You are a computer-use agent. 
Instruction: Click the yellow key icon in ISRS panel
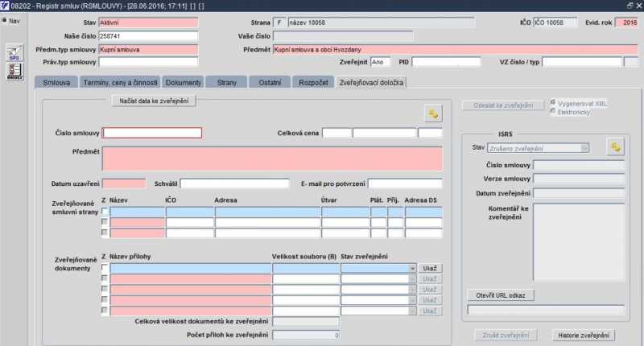[617, 146]
